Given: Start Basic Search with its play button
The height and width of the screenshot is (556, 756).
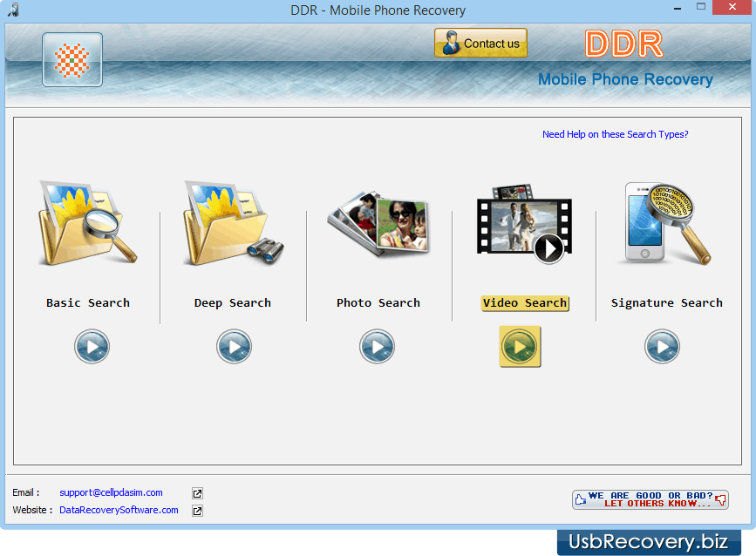Looking at the screenshot, I should click(92, 346).
